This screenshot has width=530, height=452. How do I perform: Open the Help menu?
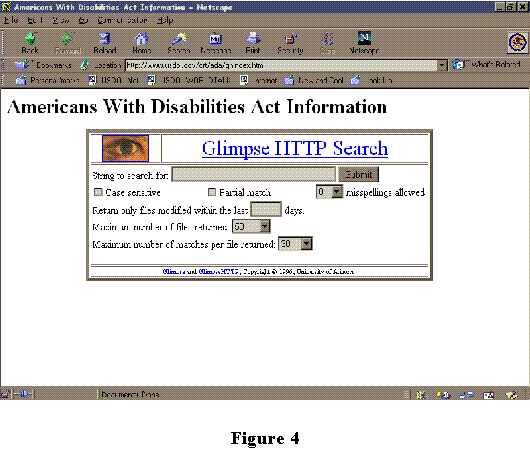tap(165, 20)
